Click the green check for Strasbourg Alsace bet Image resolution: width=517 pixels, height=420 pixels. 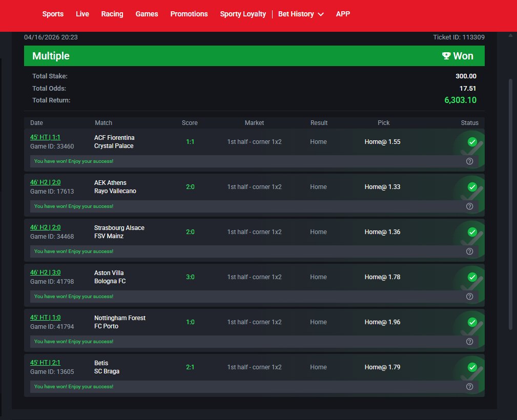pos(472,232)
